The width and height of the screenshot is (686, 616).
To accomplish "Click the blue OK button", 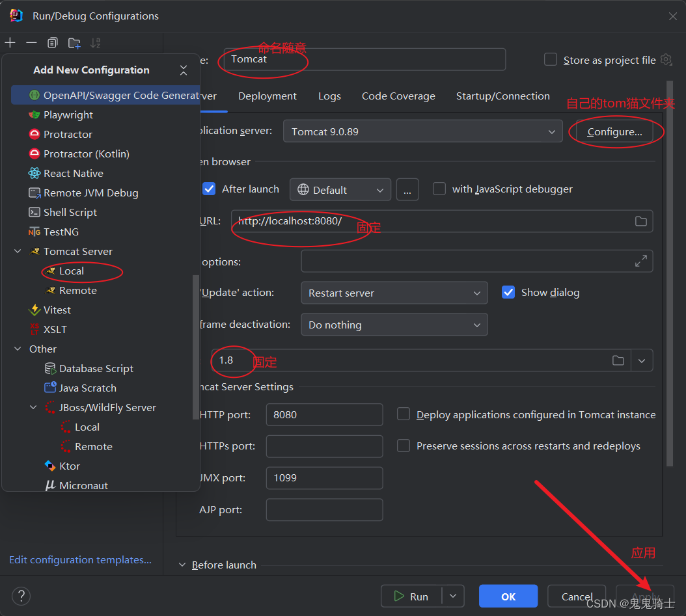I will tap(508, 596).
